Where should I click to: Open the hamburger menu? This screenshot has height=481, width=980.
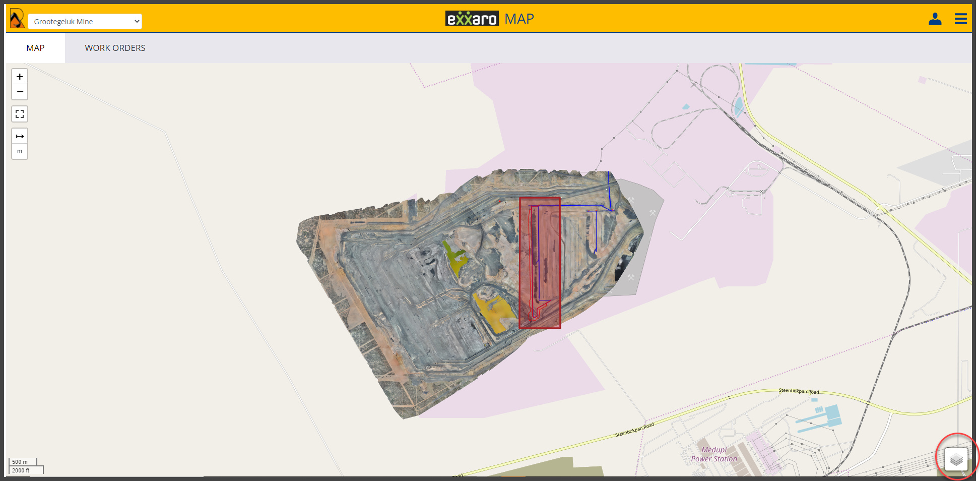point(960,19)
